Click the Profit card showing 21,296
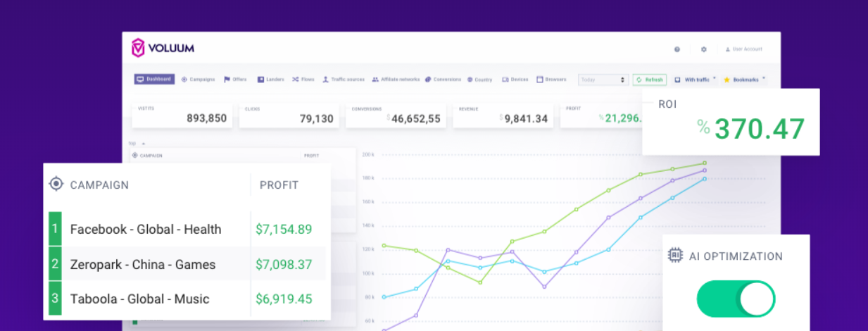 [602, 115]
